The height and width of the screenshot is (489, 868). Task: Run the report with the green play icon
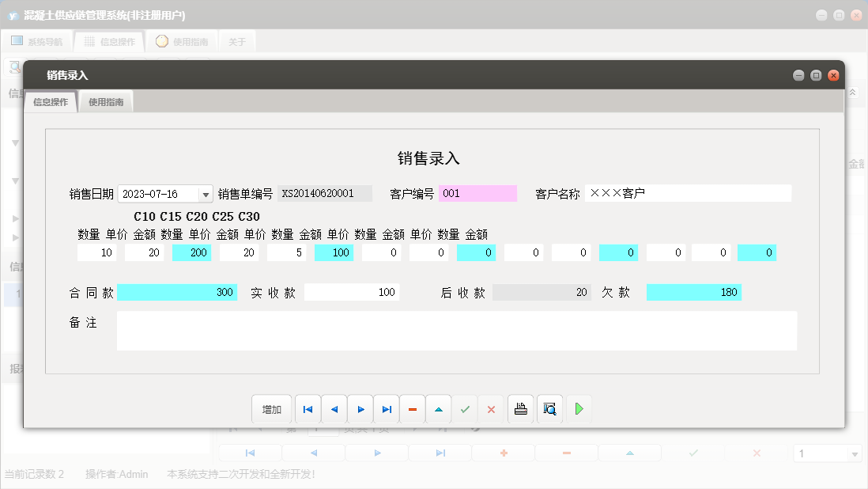click(x=579, y=409)
